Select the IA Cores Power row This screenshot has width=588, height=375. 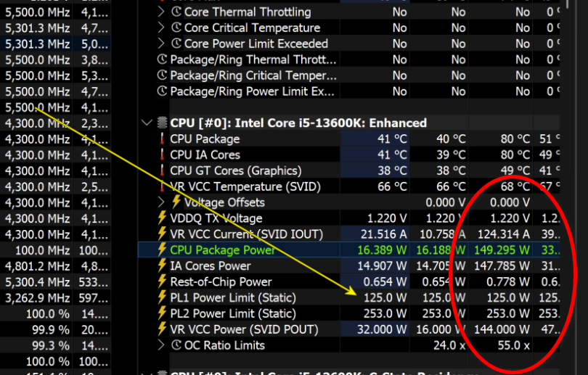click(348, 265)
